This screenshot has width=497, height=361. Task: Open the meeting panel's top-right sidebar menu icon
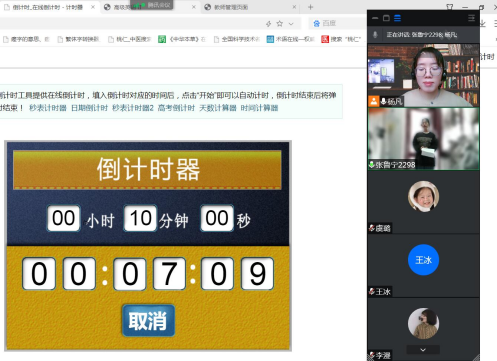471,18
